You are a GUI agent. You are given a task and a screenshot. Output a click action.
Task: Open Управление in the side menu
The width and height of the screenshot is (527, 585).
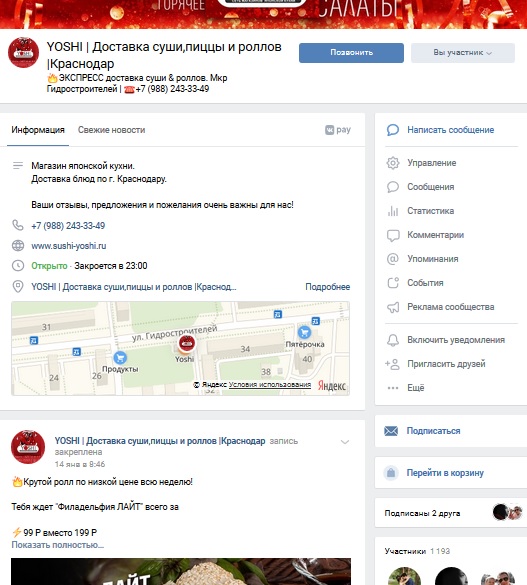[x=432, y=163]
